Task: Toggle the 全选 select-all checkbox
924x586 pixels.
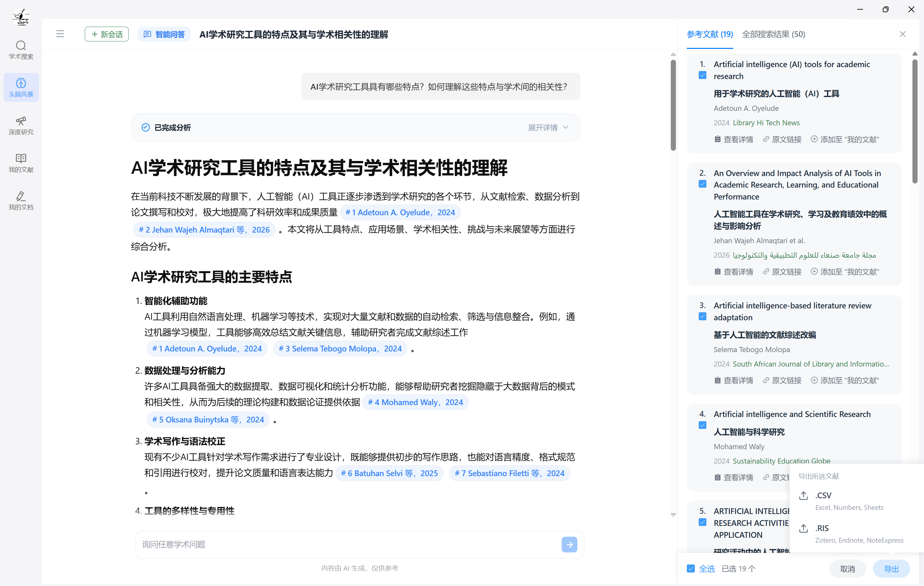Action: coord(691,568)
